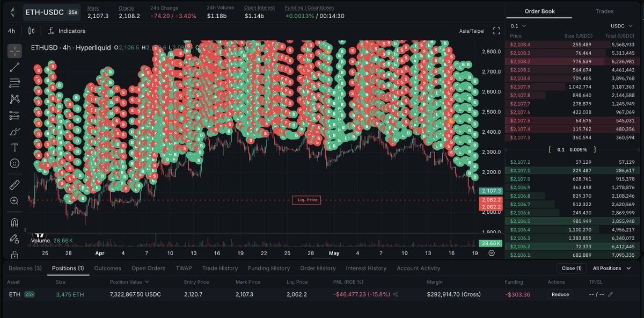Open the Open Orders tab
This screenshot has height=318, width=644.
pyautogui.click(x=149, y=268)
